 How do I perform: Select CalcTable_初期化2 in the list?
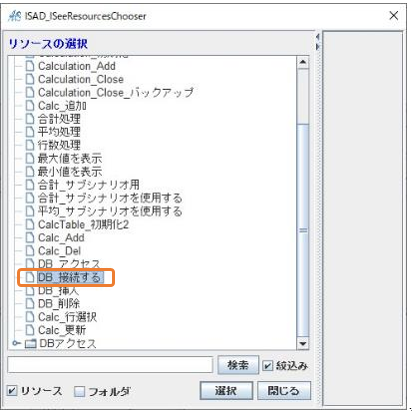click(x=83, y=224)
